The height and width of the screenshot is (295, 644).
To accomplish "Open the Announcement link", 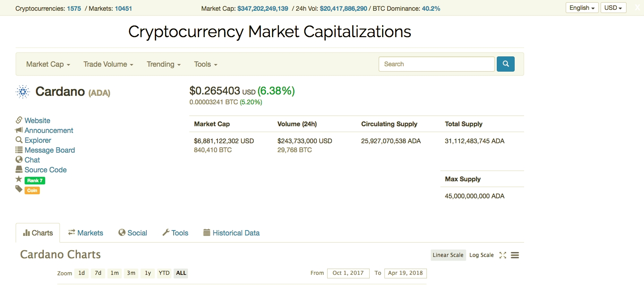I will 49,130.
